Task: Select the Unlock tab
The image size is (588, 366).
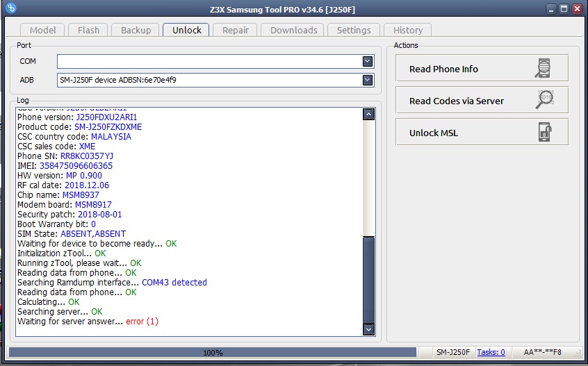Action: (187, 30)
